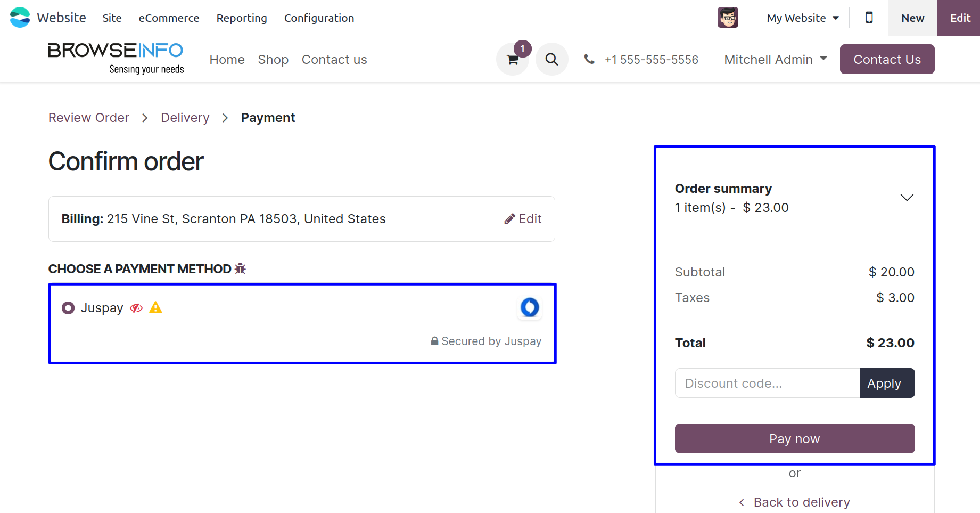Click the Discount code input field
This screenshot has width=980, height=513.
click(x=767, y=383)
